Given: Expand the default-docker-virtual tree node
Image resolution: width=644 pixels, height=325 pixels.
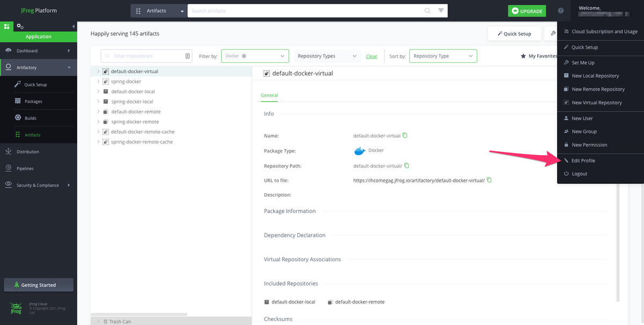Looking at the screenshot, I should [x=98, y=71].
